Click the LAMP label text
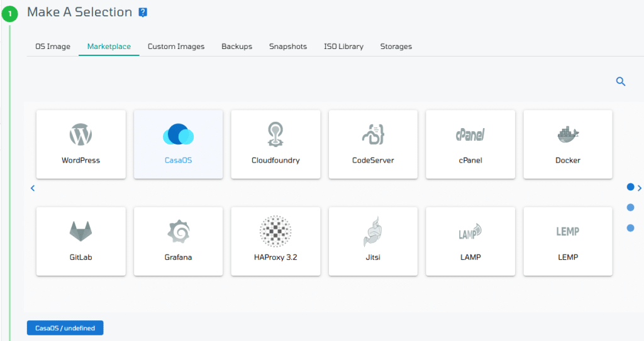 tap(470, 257)
